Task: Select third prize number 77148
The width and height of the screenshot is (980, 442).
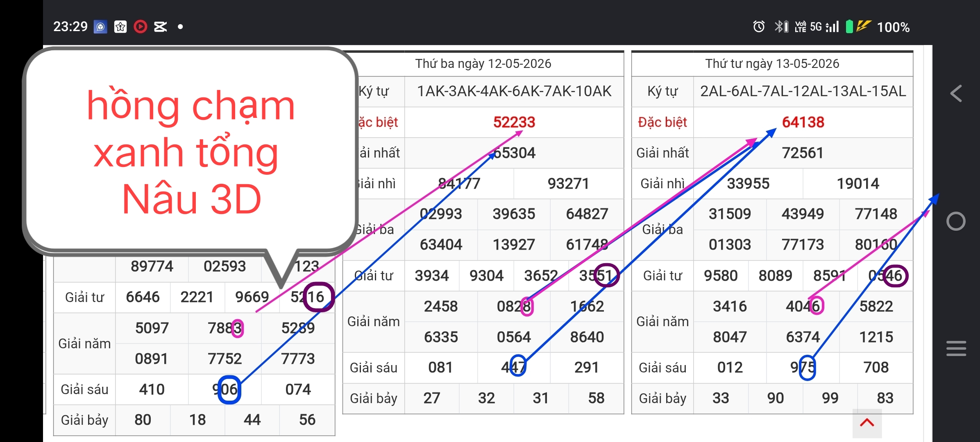Action: (876, 214)
